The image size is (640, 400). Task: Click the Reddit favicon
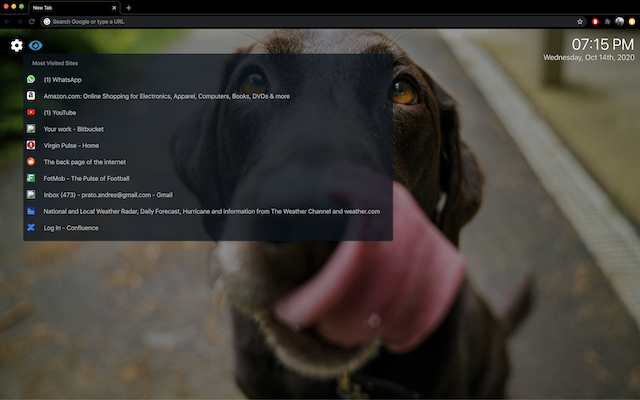coord(31,162)
